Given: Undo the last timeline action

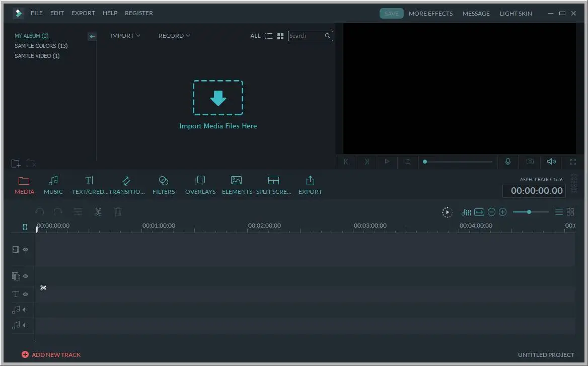Looking at the screenshot, I should click(x=39, y=212).
